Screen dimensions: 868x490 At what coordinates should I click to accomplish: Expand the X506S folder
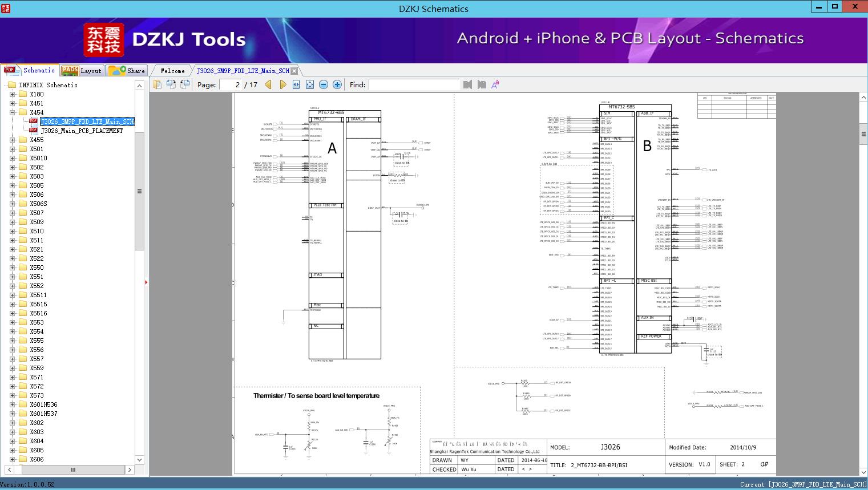(x=13, y=204)
